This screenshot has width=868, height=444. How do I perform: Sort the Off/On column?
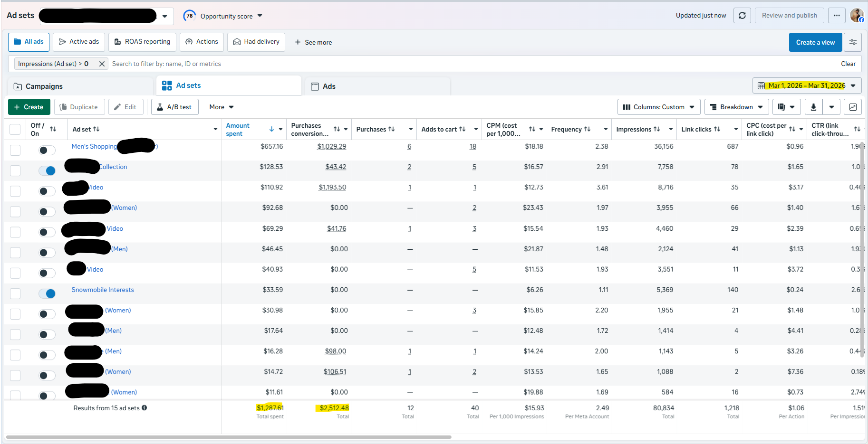(53, 129)
